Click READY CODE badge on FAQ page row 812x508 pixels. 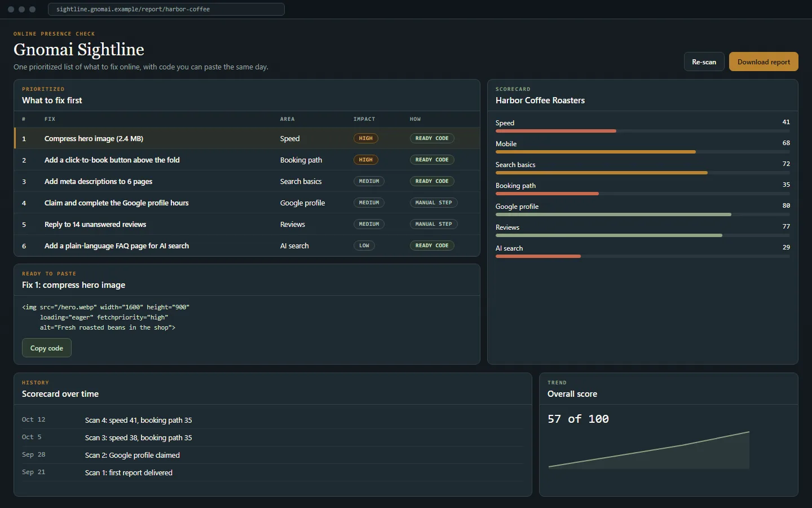pos(432,246)
